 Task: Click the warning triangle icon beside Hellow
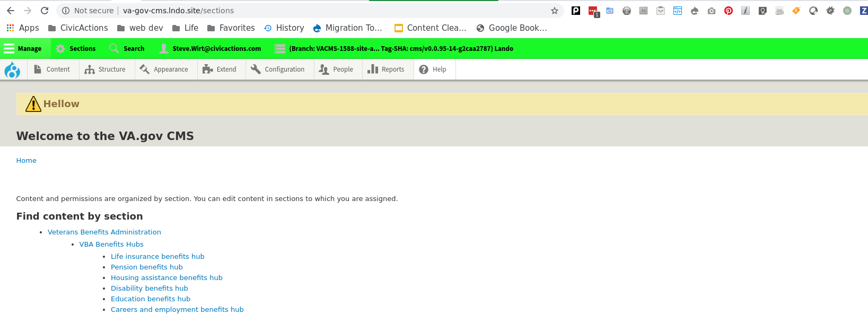(33, 104)
